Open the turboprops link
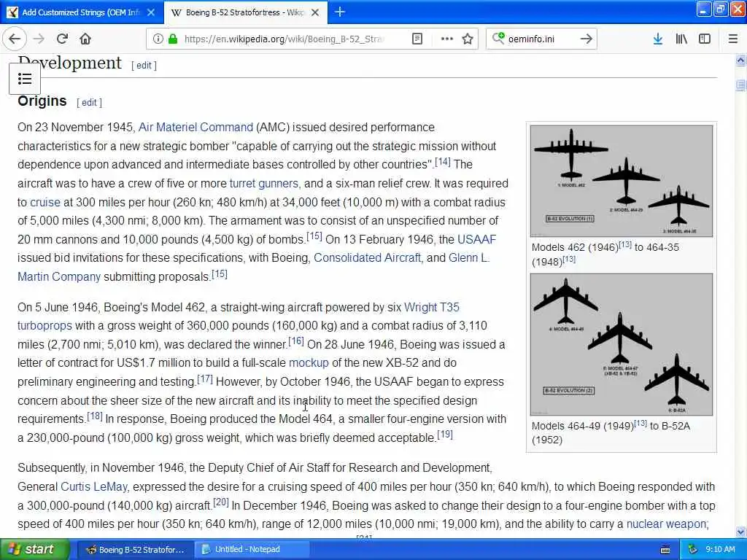This screenshot has width=747, height=560. click(44, 326)
